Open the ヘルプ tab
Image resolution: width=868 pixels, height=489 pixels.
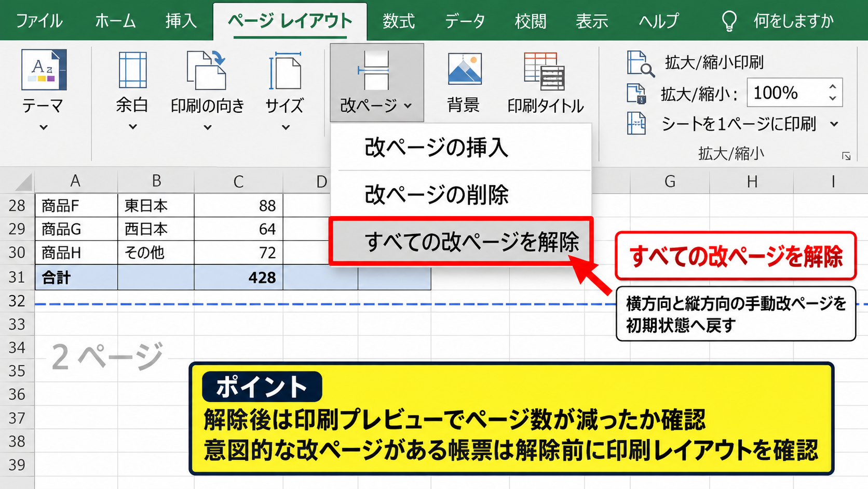pyautogui.click(x=658, y=21)
